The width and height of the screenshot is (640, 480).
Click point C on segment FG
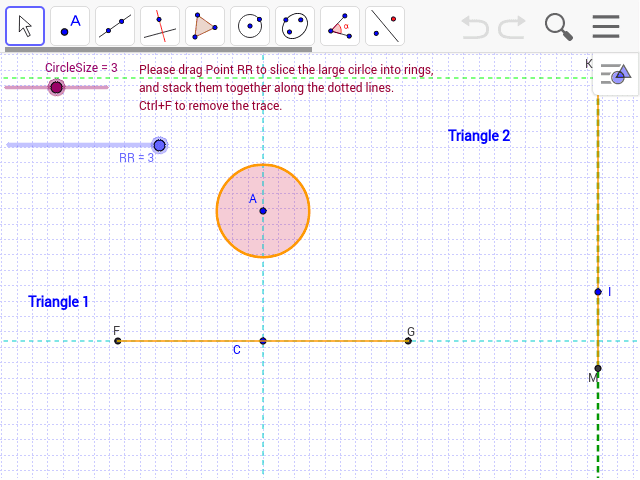[x=263, y=341]
